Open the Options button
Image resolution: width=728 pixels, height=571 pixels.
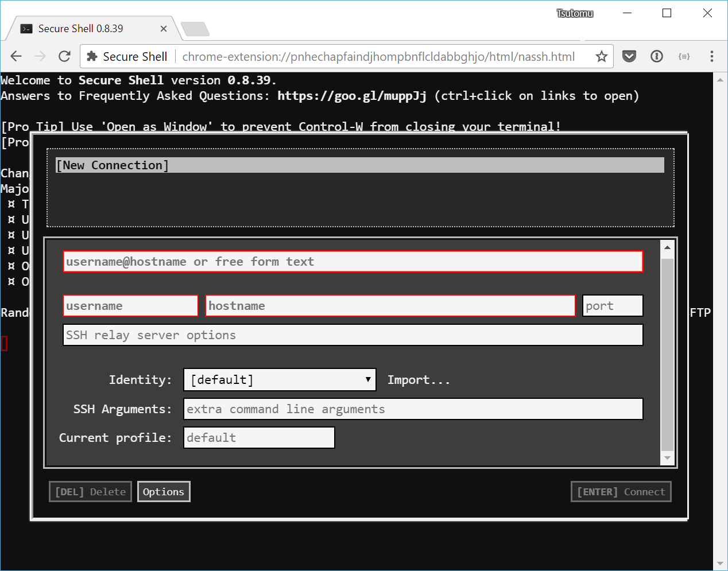[164, 492]
